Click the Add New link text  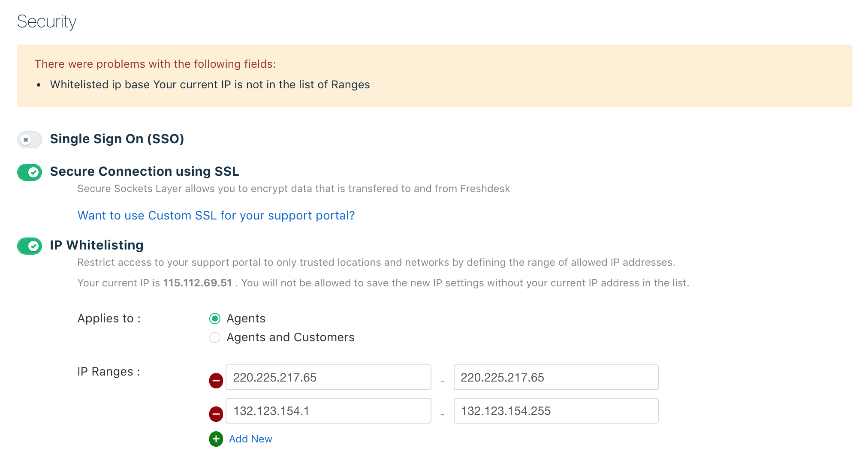pyautogui.click(x=250, y=439)
